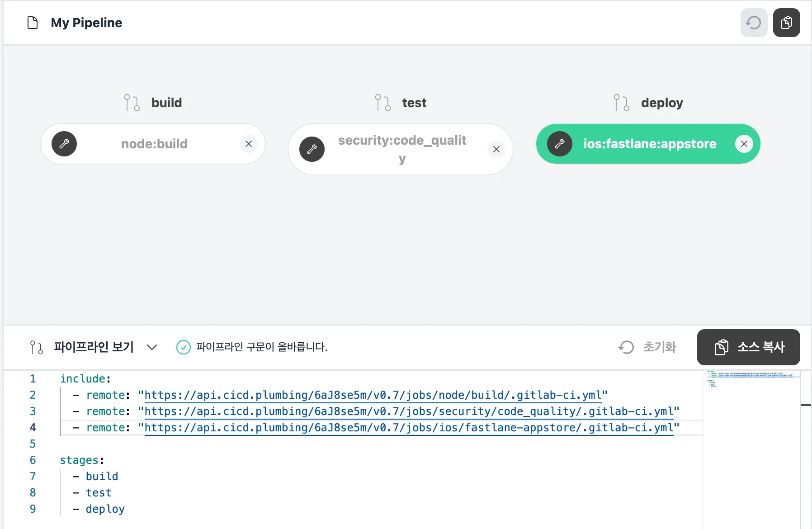Click the 소스 복사 copy source button
This screenshot has height=529, width=812.
(748, 347)
